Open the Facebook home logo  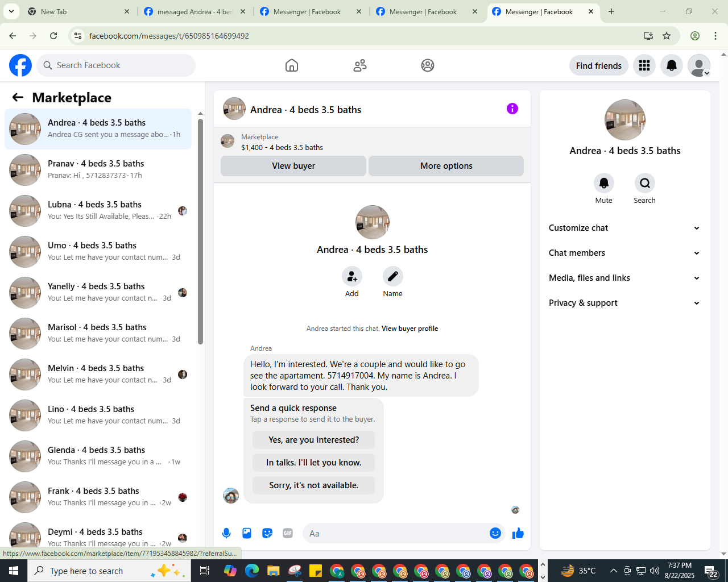[x=20, y=65]
